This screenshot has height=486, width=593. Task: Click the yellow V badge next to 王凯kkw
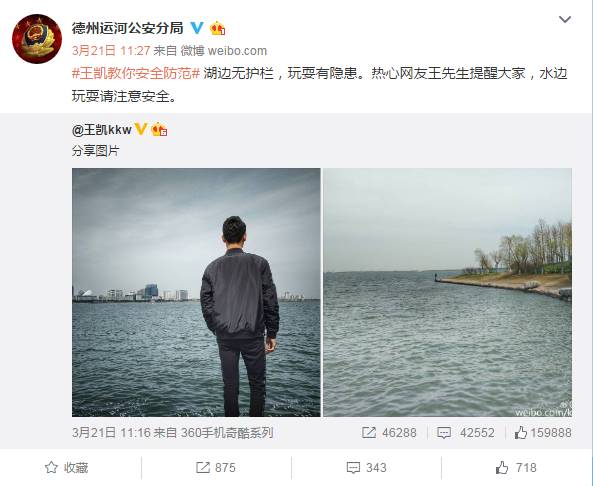pyautogui.click(x=141, y=129)
